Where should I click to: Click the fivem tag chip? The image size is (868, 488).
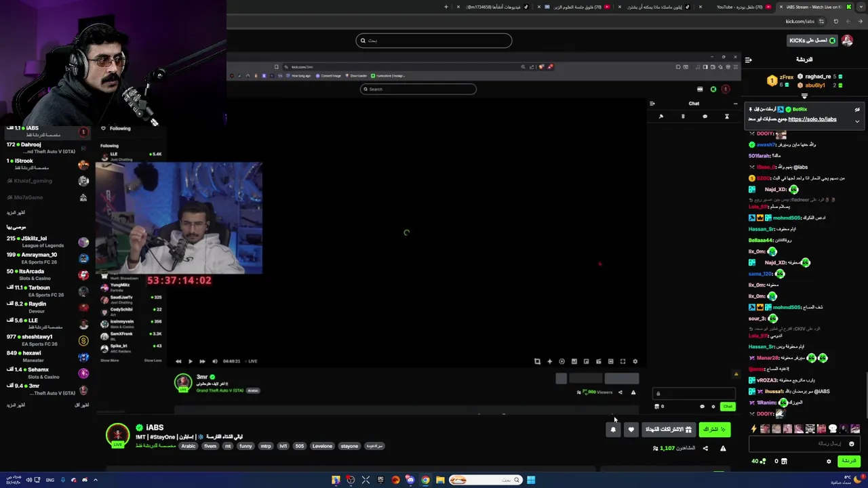point(210,446)
